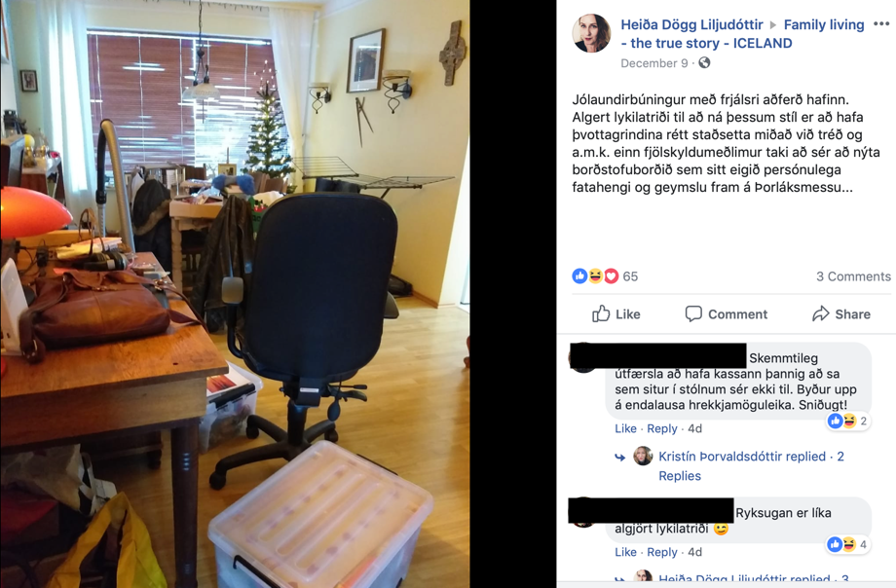Expand Kristín Þorvaldsdóttir's 2 replies
The image size is (896, 588).
pyautogui.click(x=751, y=465)
